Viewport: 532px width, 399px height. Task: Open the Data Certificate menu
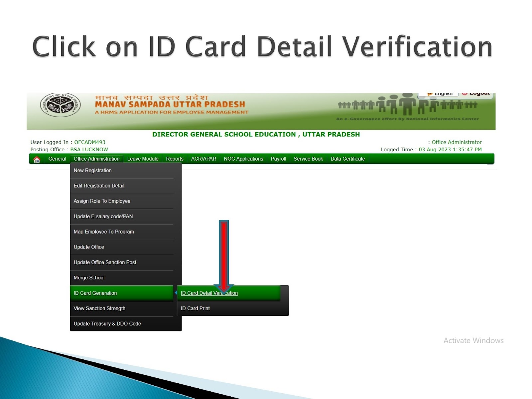click(x=348, y=159)
